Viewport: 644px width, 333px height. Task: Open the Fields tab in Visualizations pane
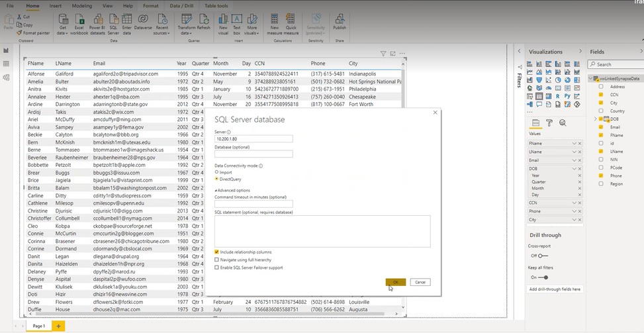coord(535,122)
